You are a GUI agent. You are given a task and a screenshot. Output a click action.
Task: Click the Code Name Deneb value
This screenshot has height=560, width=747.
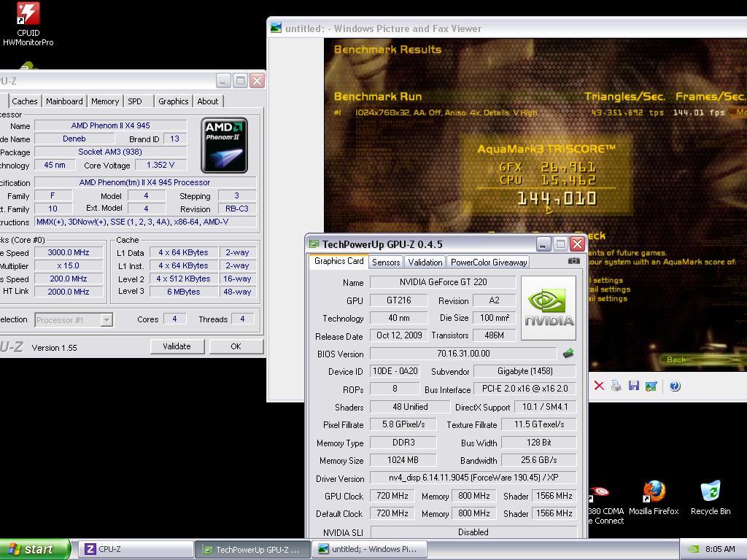74,139
